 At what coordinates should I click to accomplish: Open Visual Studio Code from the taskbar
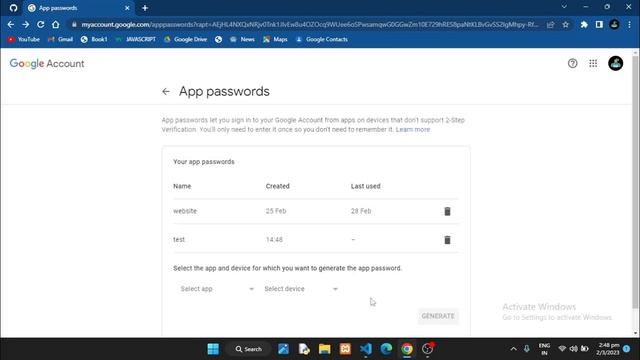click(x=366, y=349)
